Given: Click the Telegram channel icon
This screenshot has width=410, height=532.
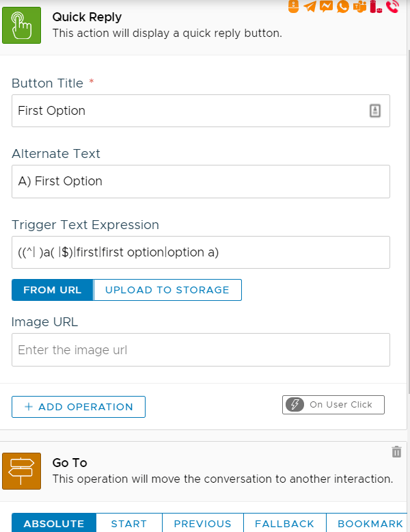Looking at the screenshot, I should pos(310,6).
